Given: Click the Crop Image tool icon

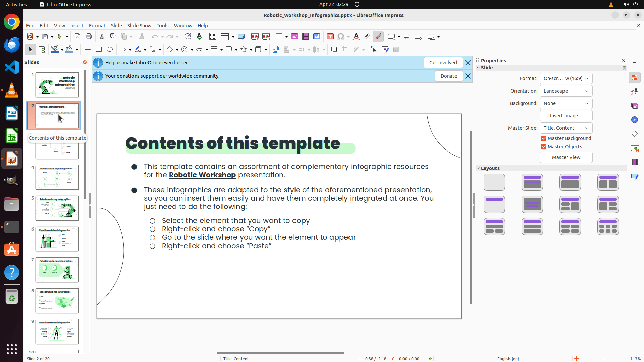Looking at the screenshot, I should [x=345, y=50].
